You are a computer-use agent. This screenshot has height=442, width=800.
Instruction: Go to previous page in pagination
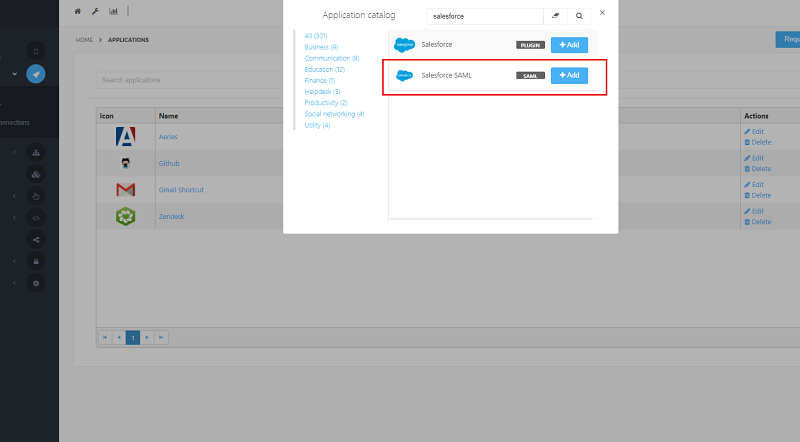point(119,337)
